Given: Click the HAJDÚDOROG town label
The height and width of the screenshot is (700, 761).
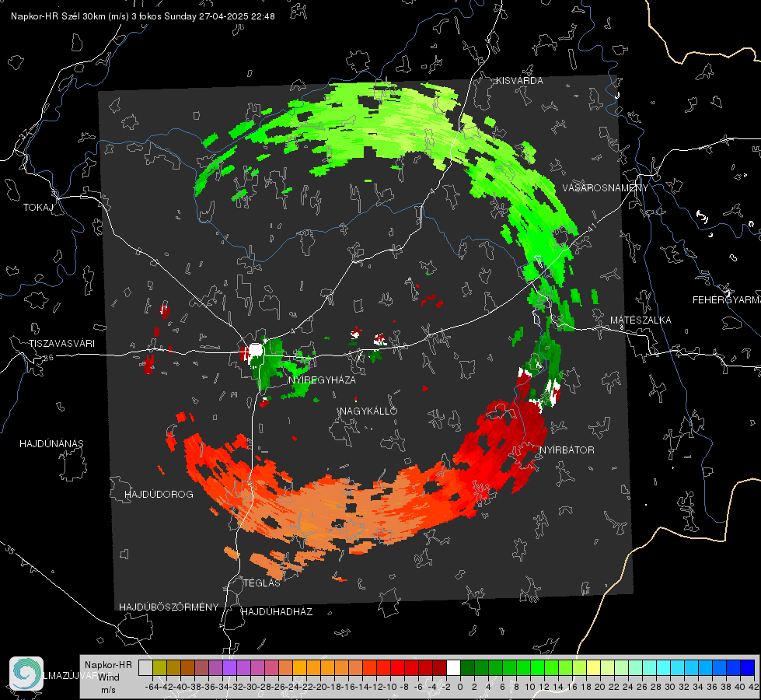Looking at the screenshot, I should point(159,495).
